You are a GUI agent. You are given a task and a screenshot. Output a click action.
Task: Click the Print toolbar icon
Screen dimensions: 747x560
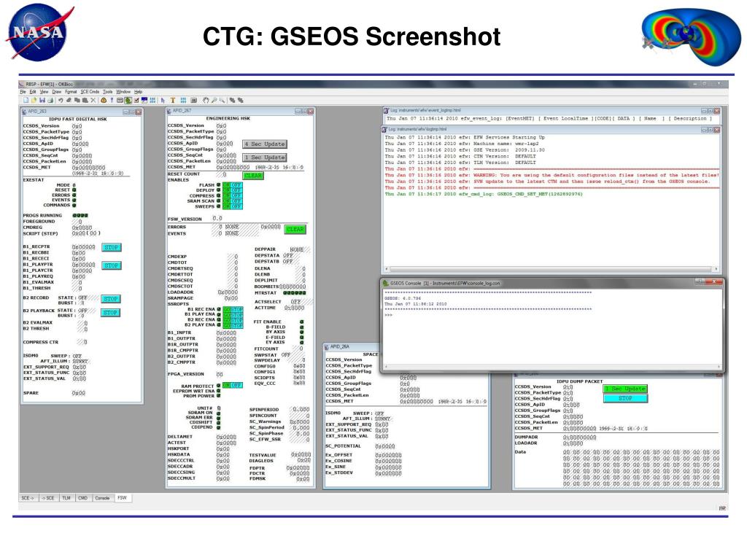tap(50, 101)
